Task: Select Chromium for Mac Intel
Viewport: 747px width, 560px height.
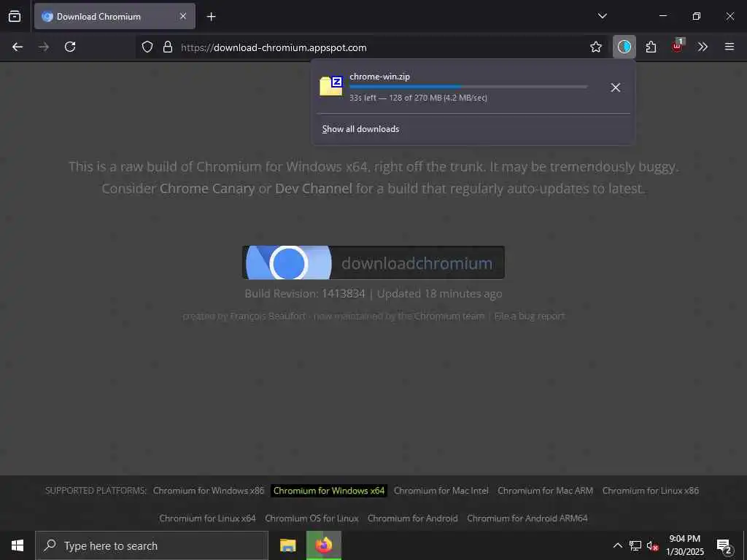Action: [441, 491]
